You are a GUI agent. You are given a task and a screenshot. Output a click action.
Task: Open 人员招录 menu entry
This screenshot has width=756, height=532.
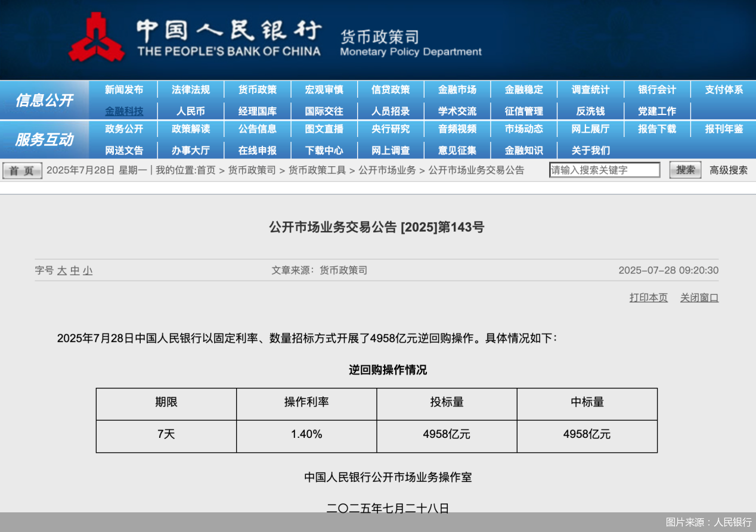(391, 111)
